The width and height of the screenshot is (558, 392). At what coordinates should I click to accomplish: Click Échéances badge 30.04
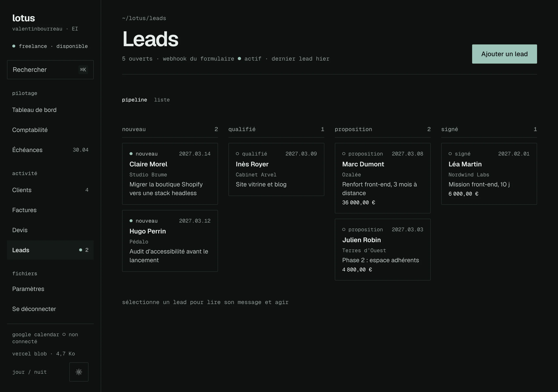click(x=80, y=150)
